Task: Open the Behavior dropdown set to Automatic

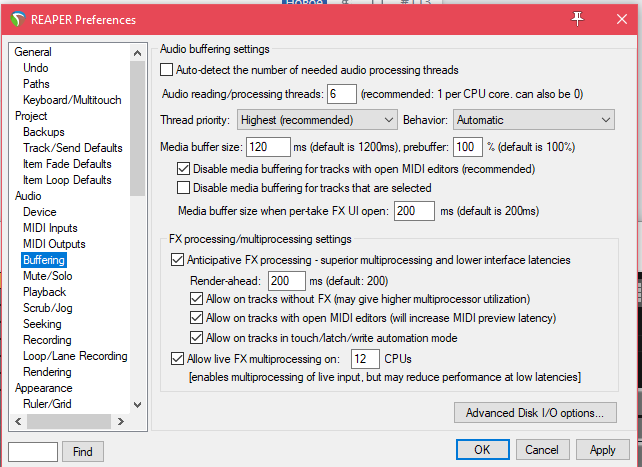Action: [533, 120]
